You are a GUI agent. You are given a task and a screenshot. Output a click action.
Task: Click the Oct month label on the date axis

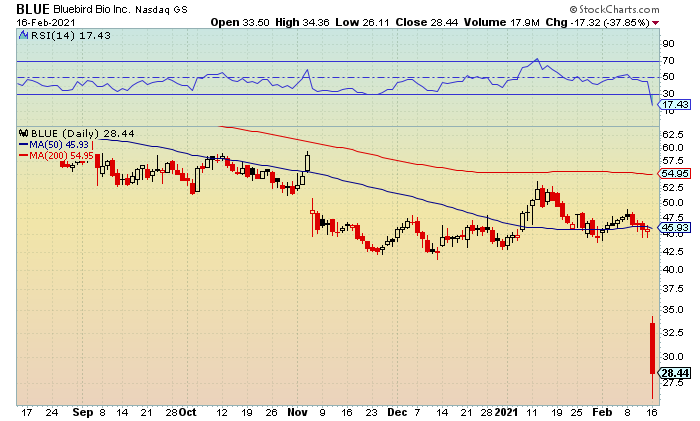[188, 412]
